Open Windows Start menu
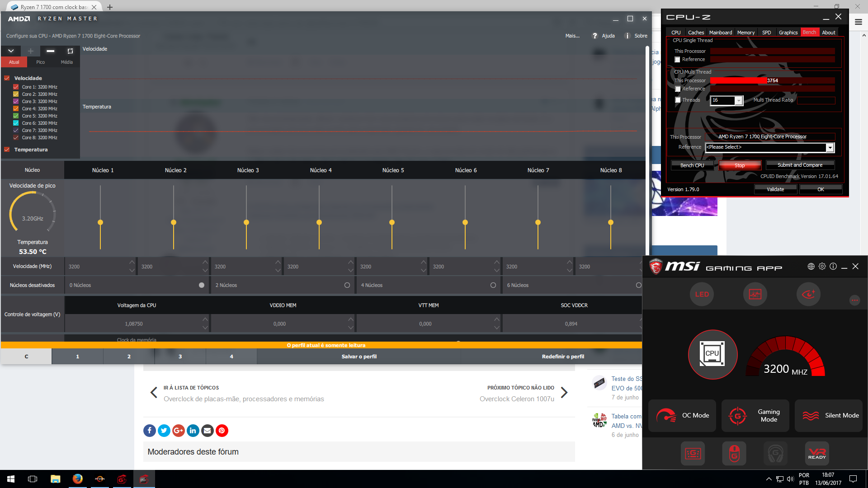Viewport: 868px width, 488px height. tap(11, 479)
